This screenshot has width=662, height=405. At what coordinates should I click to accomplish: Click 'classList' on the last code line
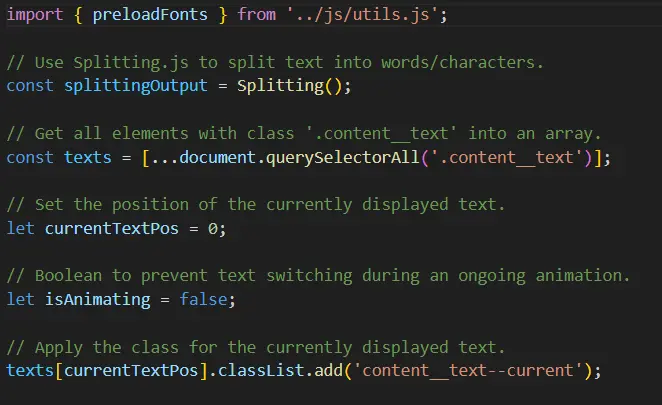tap(261, 370)
